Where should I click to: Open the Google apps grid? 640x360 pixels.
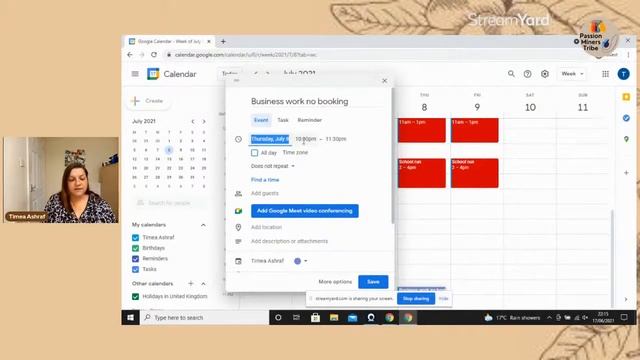(x=605, y=74)
